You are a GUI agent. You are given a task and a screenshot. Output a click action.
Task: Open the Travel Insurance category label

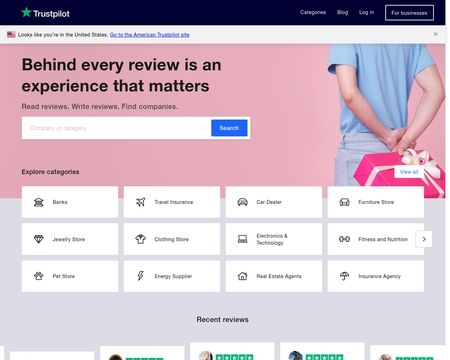coord(174,202)
